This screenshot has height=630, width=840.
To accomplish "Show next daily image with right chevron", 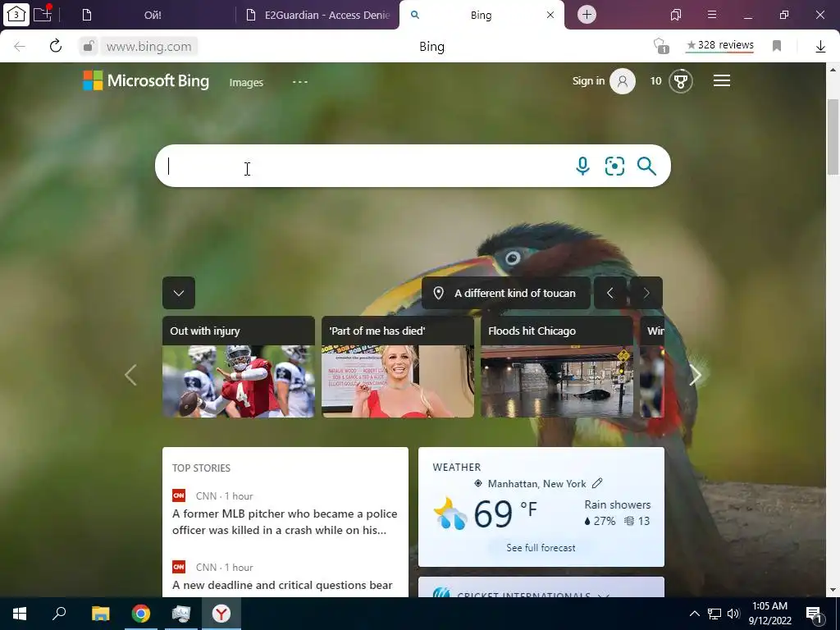I will [646, 293].
